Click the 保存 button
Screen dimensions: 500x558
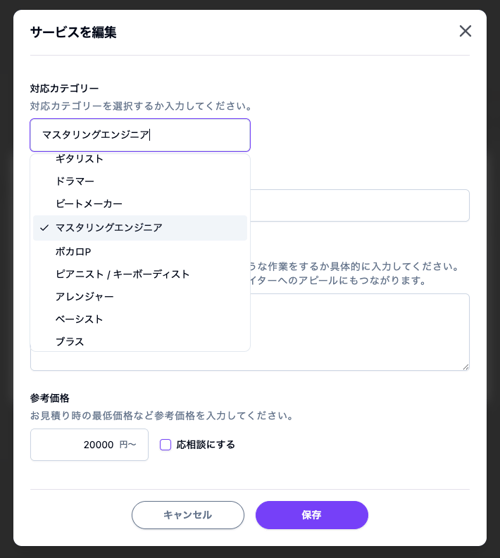312,515
